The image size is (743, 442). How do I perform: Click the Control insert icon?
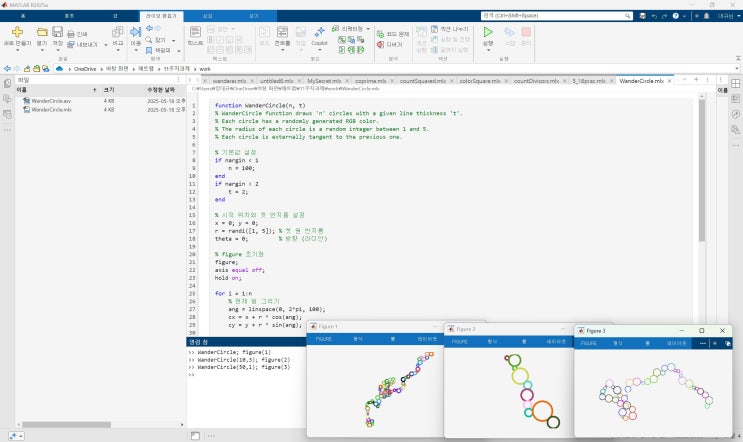pyautogui.click(x=282, y=32)
